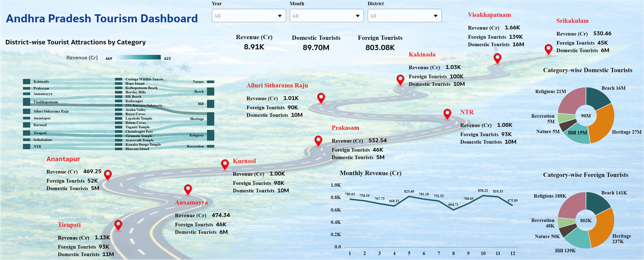Click the 838.22 data point on revenue line
The image size is (644, 260).
coord(483,196)
